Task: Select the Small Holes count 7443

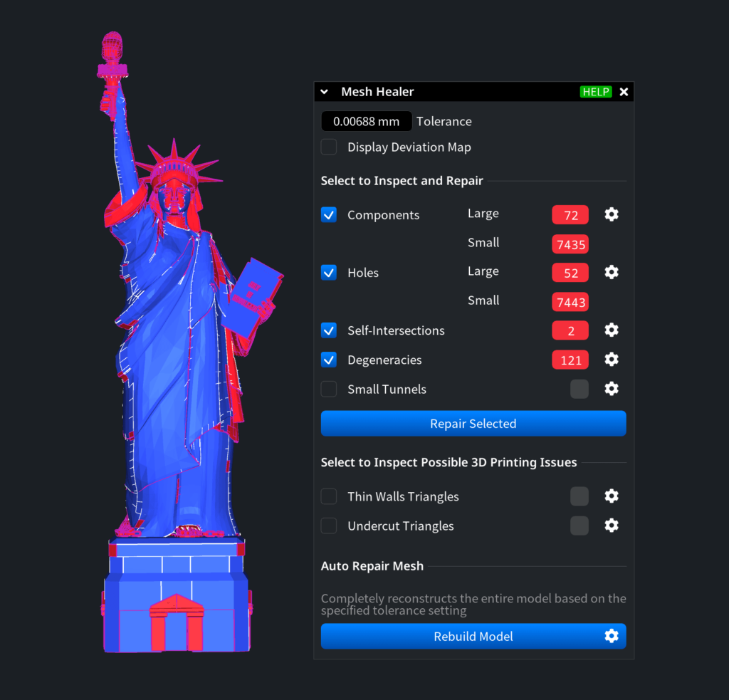Action: pos(570,303)
